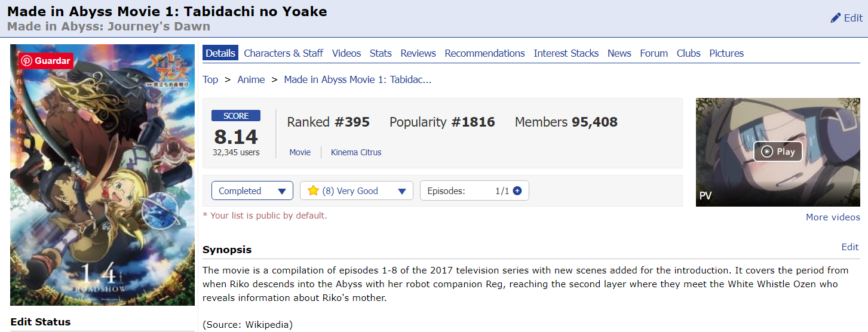This screenshot has width=868, height=332.
Task: Click the Top breadcrumb link
Action: click(210, 79)
